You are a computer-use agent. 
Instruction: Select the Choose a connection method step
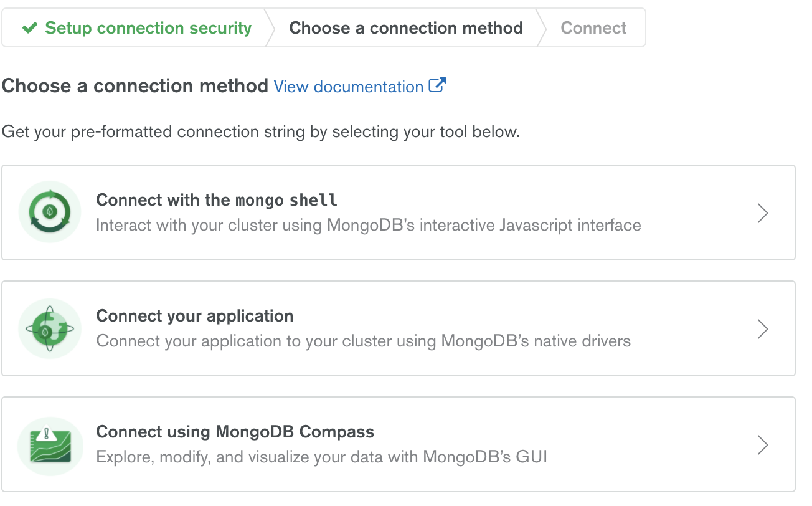(406, 28)
